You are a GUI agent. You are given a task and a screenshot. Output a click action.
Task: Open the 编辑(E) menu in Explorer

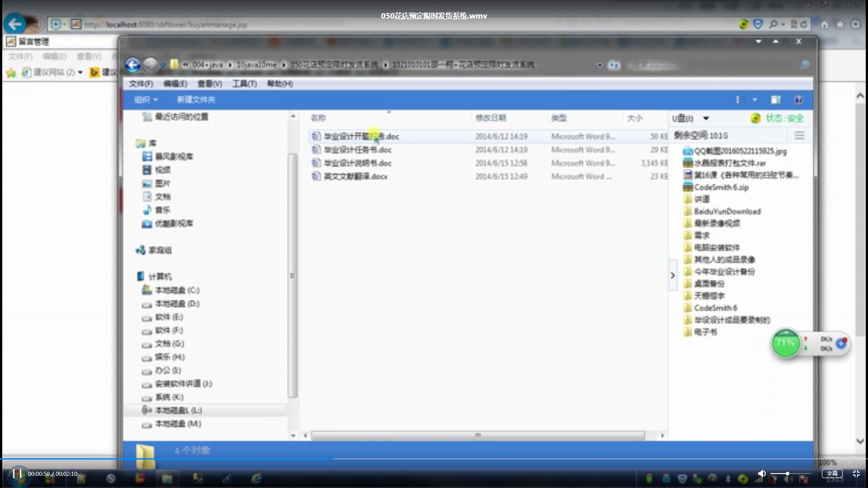pos(175,84)
